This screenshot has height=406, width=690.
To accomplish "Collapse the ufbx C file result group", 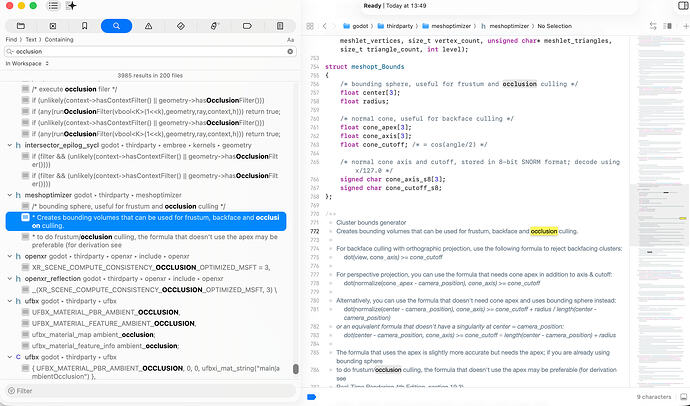I will point(9,357).
